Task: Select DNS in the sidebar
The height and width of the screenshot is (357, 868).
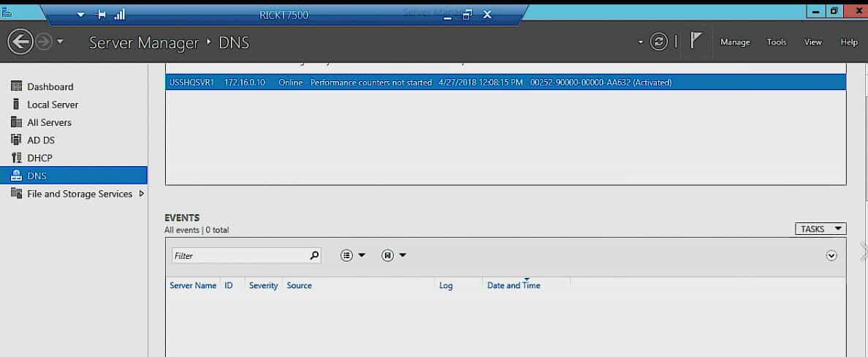Action: tap(75, 176)
